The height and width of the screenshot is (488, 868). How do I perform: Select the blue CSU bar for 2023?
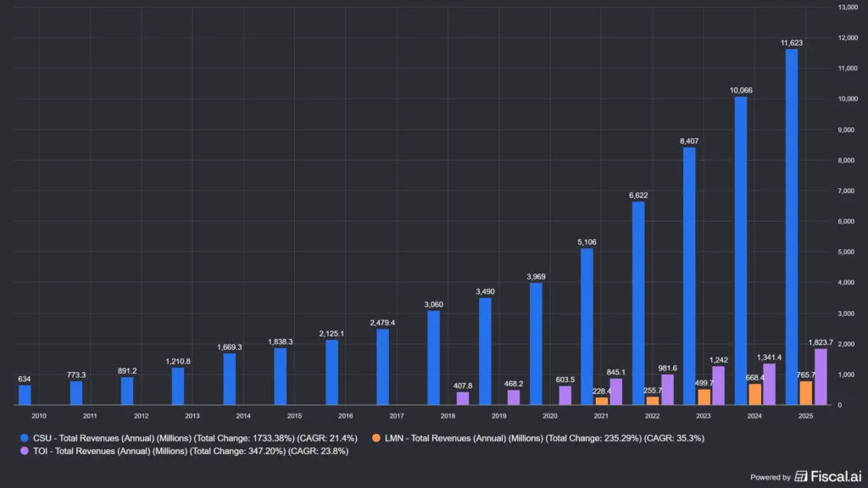689,276
